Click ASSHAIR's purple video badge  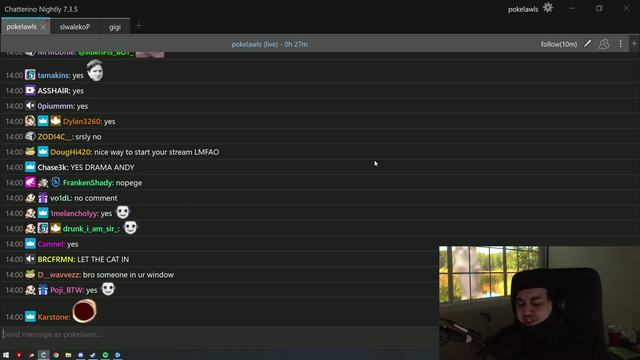(30, 90)
